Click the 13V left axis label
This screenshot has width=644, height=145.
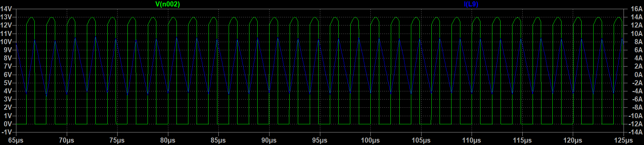(6, 17)
